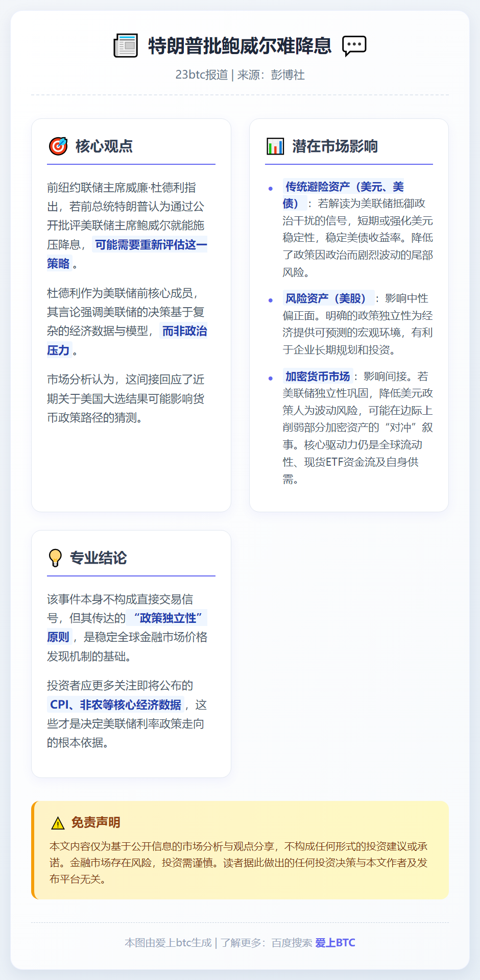The image size is (480, 980).
Task: Click the paragraph starting 市场分析认为
Action: [126, 398]
